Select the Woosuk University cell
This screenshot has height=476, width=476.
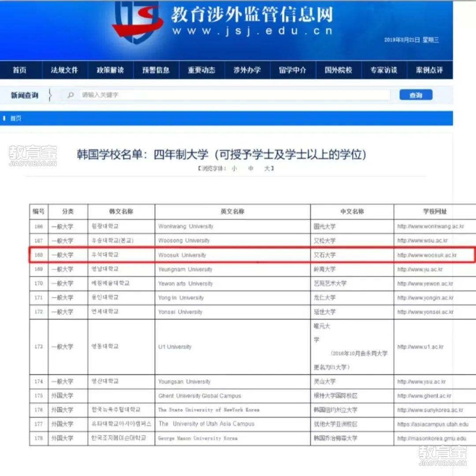coord(233,255)
